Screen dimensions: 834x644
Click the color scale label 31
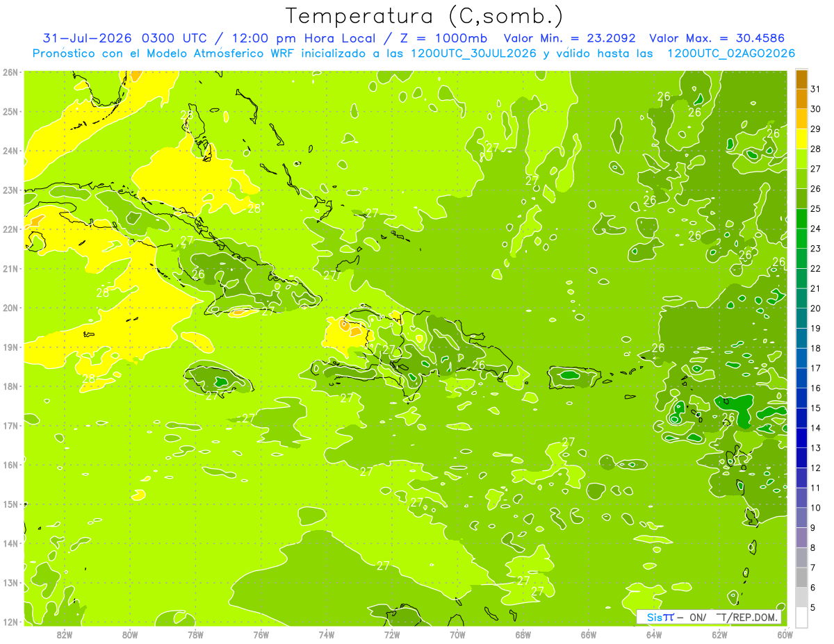pos(815,89)
